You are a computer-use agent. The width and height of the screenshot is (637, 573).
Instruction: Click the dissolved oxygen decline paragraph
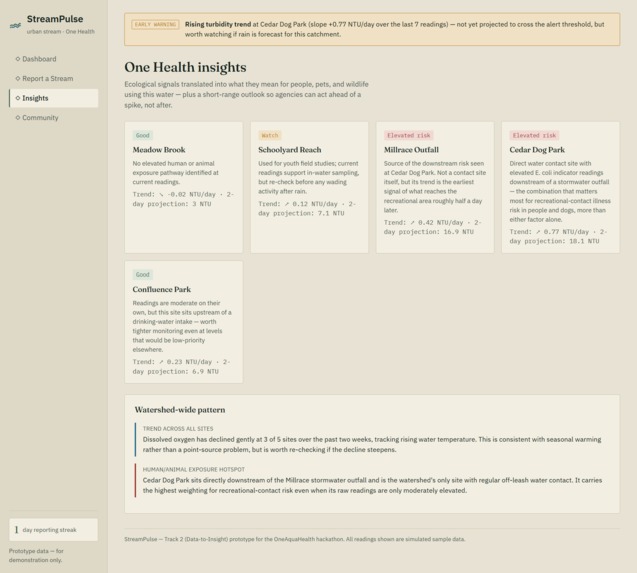(372, 445)
